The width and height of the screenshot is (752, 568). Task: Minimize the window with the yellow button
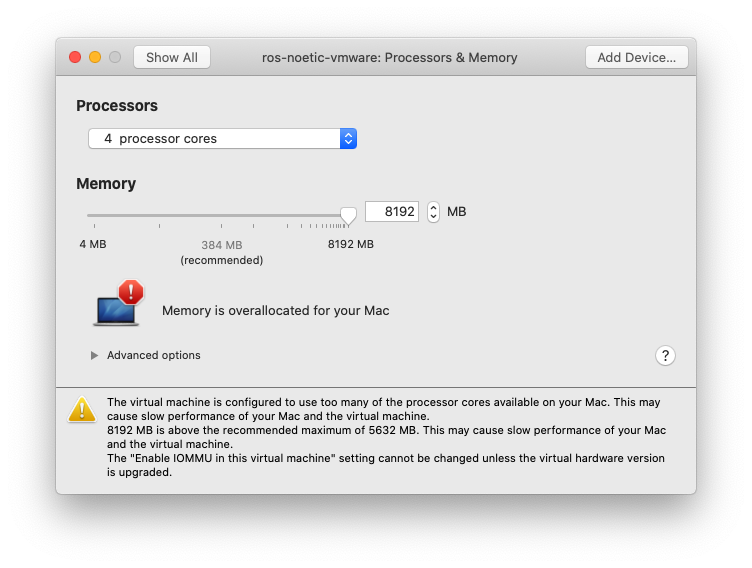coord(95,58)
